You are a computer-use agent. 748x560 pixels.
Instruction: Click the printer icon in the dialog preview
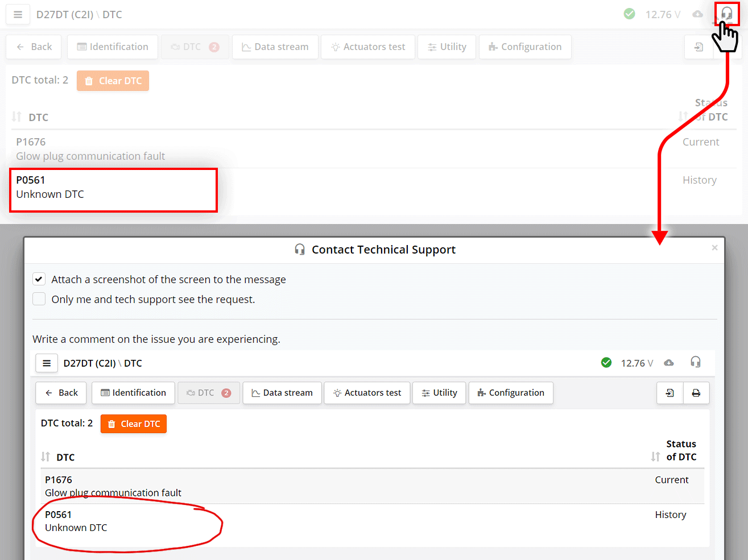click(x=696, y=393)
